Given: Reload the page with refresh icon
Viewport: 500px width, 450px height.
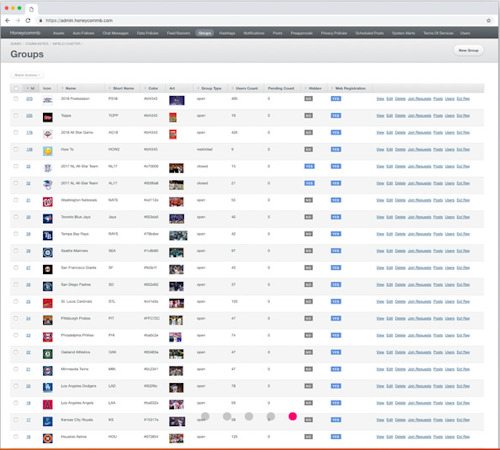Looking at the screenshot, I should [x=28, y=20].
